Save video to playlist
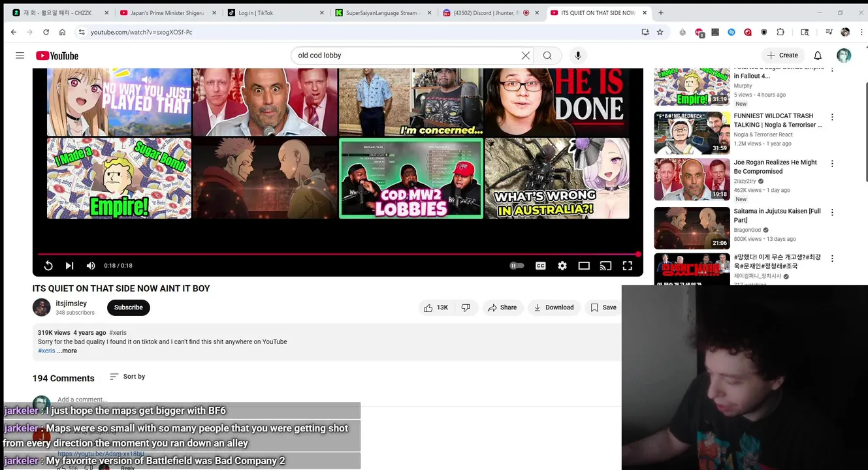Viewport: 868px width, 470px height. click(603, 307)
